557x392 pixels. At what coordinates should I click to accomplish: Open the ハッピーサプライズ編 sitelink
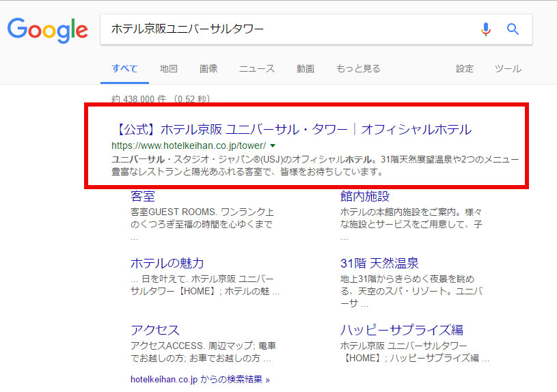click(402, 330)
